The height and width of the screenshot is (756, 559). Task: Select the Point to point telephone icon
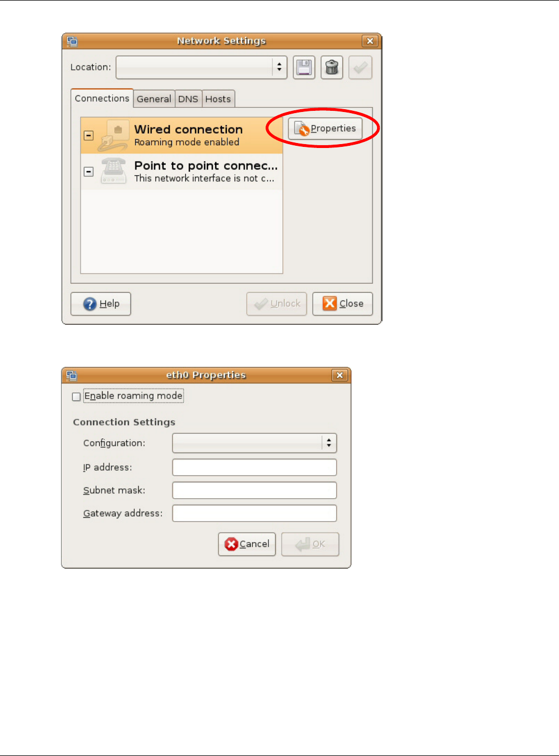click(114, 171)
